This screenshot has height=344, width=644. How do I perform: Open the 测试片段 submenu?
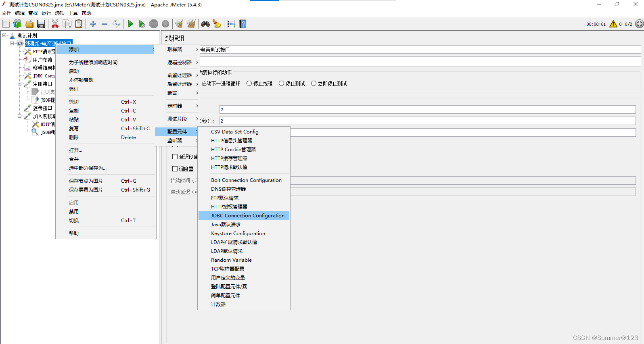[177, 119]
